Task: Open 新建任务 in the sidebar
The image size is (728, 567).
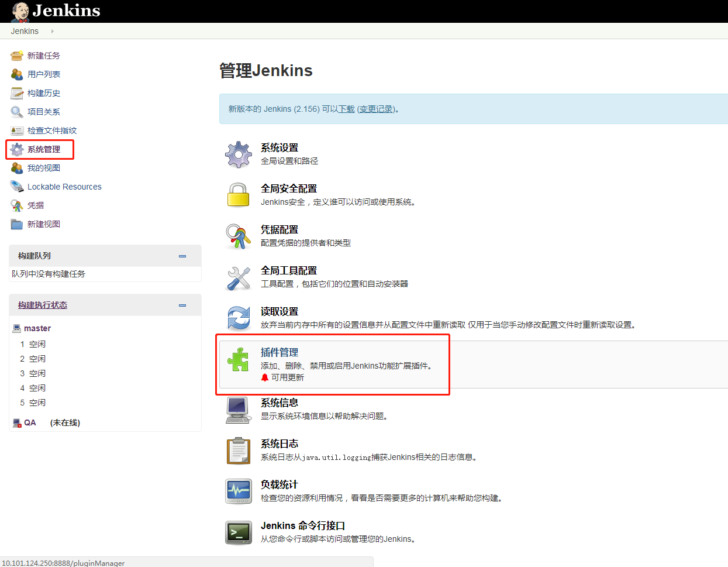Action: pos(44,56)
